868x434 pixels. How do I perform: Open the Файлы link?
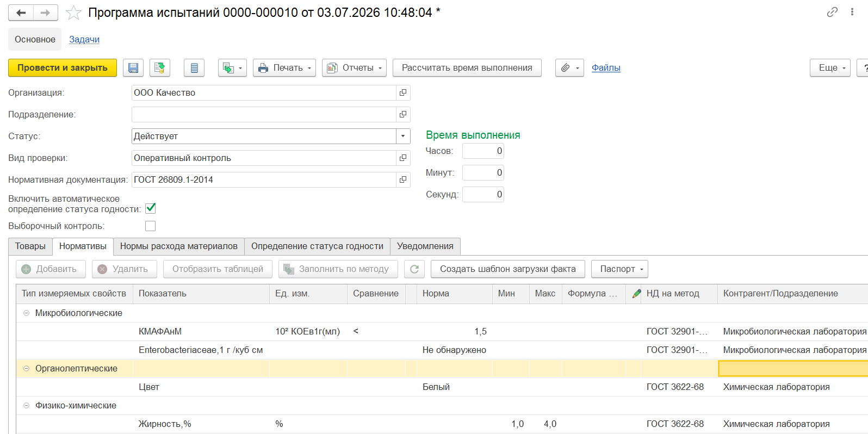click(x=606, y=68)
